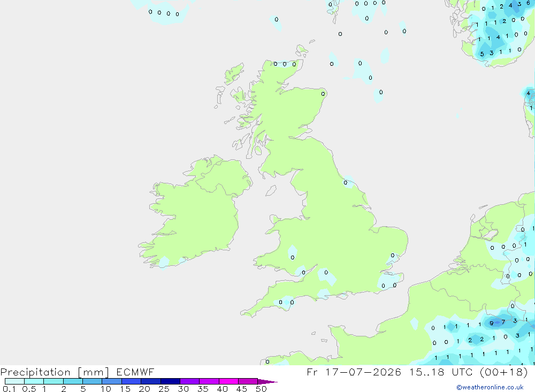Pick the 45–50 mm legend color swatch
This screenshot has width=535, height=392.
click(248, 381)
